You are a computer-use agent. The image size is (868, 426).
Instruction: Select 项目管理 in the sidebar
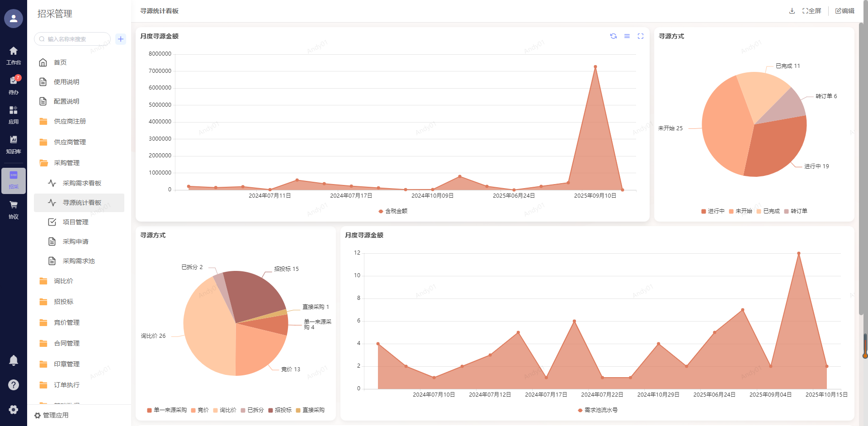pyautogui.click(x=75, y=222)
